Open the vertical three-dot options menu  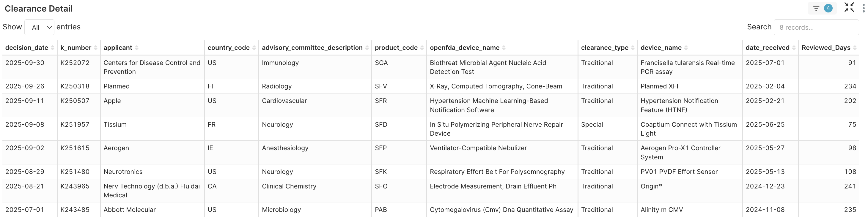[863, 8]
